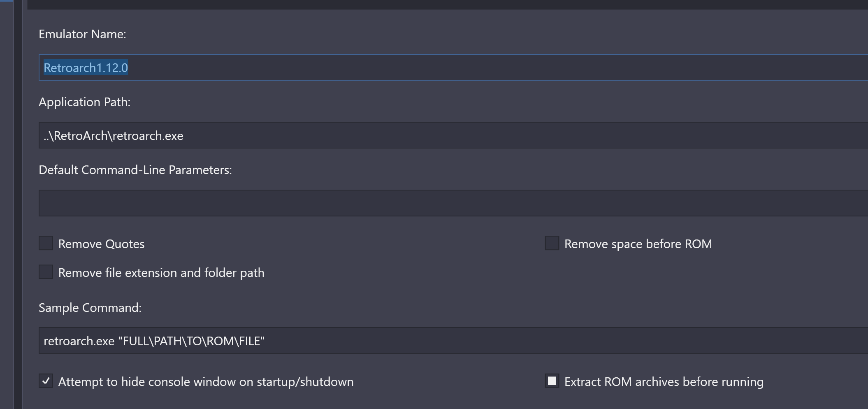Image resolution: width=868 pixels, height=409 pixels.
Task: Click 'Attempt to hide console window' label text
Action: 206,382
